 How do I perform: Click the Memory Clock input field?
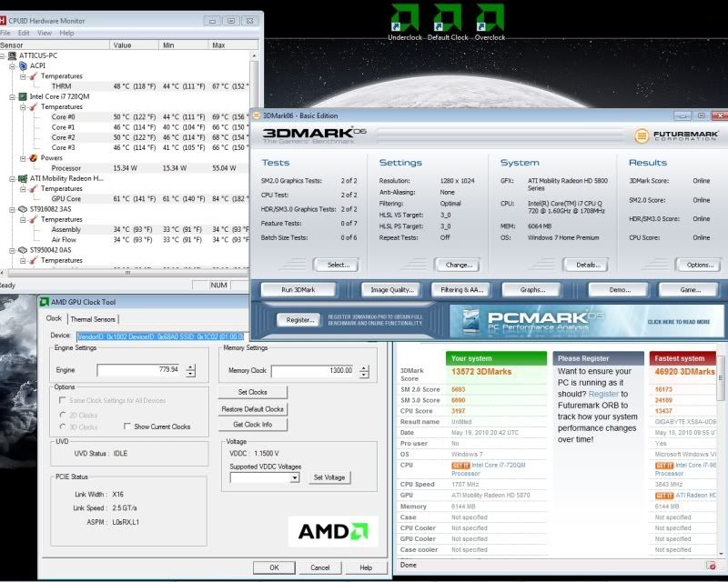click(314, 371)
